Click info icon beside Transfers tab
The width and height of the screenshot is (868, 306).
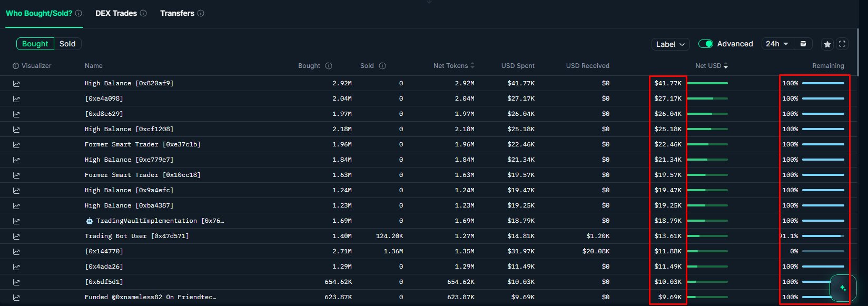[201, 13]
